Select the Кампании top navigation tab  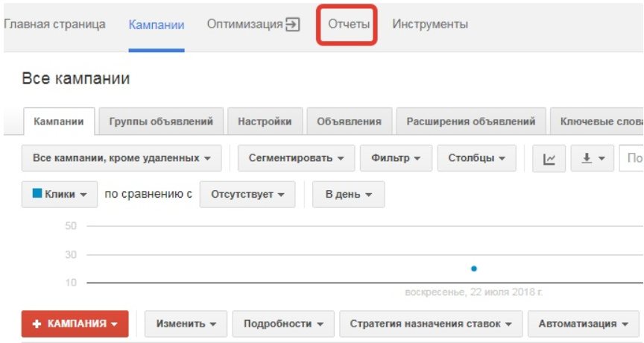point(157,25)
